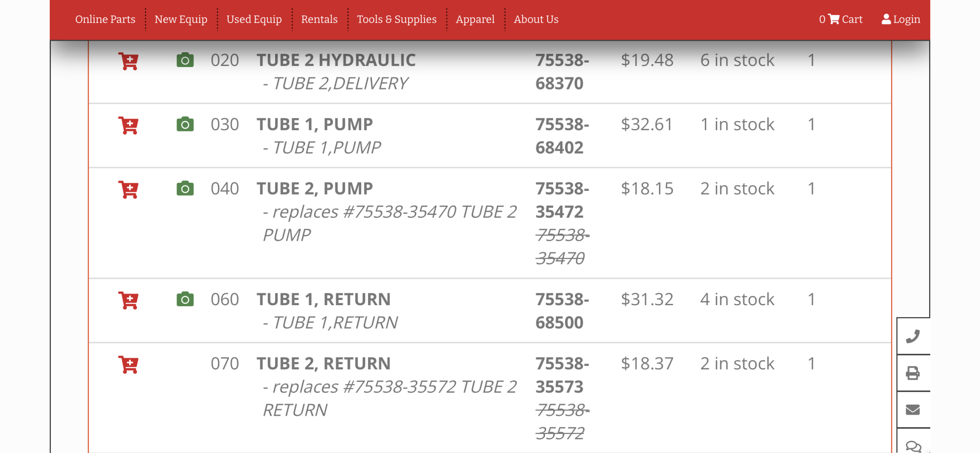Show photo of TUBE 1, RETURN
The image size is (980, 453).
click(185, 299)
